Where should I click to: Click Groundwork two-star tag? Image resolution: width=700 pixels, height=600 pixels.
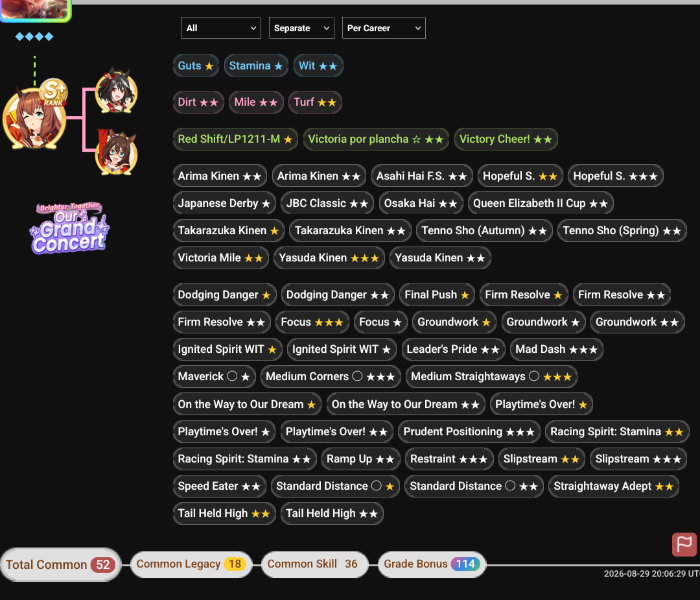[638, 322]
